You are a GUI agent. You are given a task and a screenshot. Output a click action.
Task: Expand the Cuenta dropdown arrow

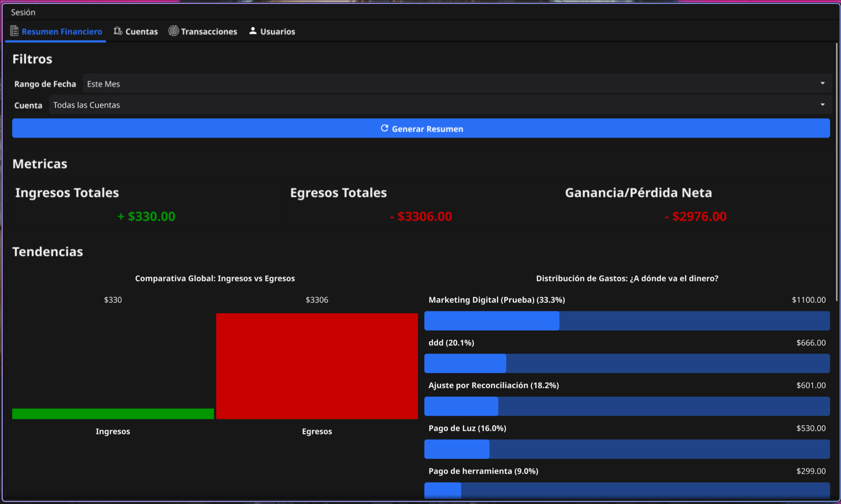coord(822,105)
